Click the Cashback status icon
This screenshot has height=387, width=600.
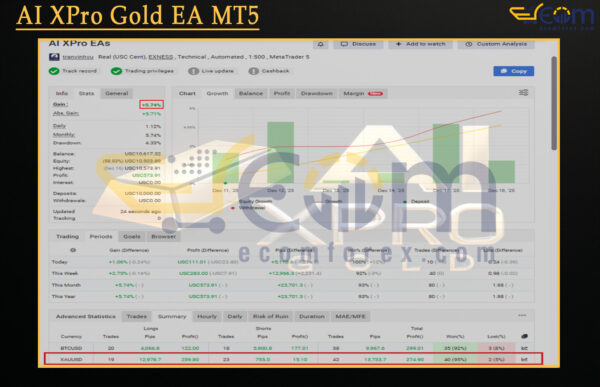pyautogui.click(x=254, y=71)
